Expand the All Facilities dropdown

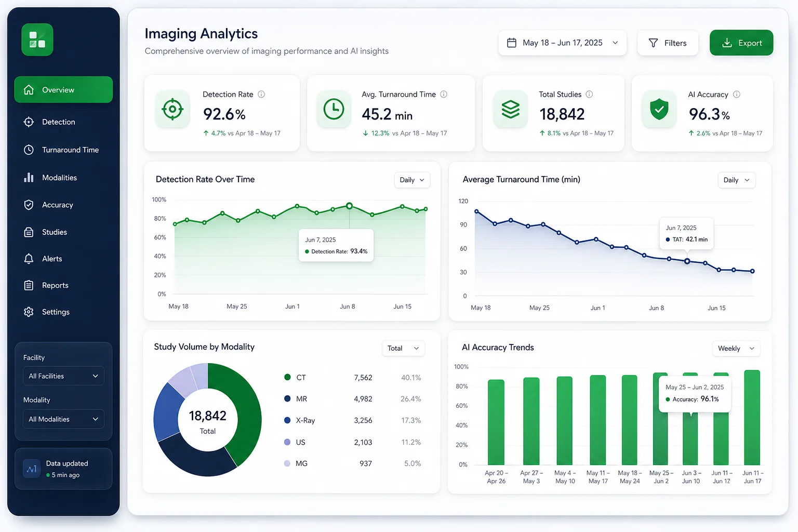point(63,376)
